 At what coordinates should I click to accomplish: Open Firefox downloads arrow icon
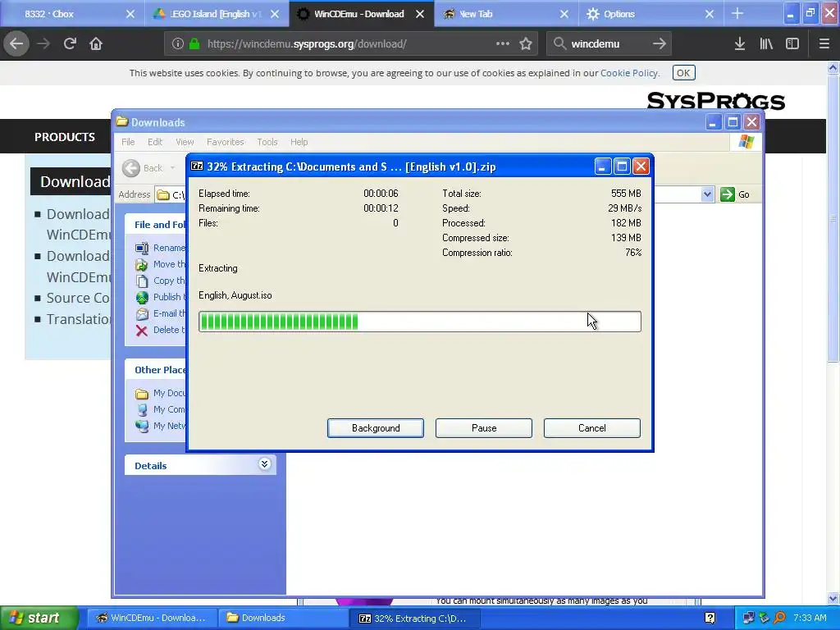pyautogui.click(x=740, y=44)
